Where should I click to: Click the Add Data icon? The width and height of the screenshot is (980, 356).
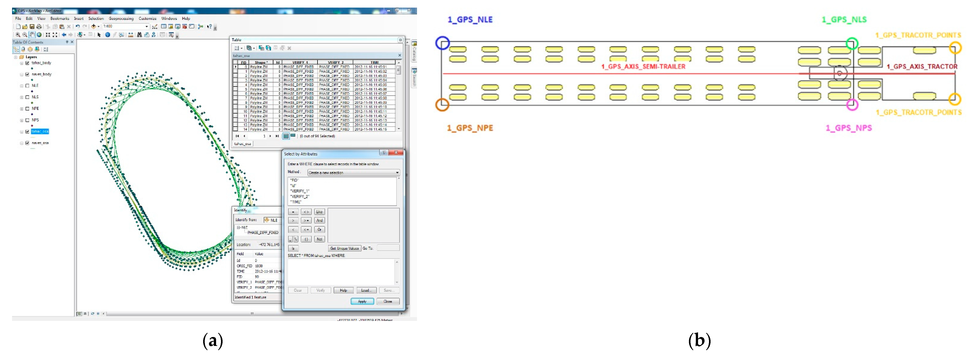coord(93,26)
